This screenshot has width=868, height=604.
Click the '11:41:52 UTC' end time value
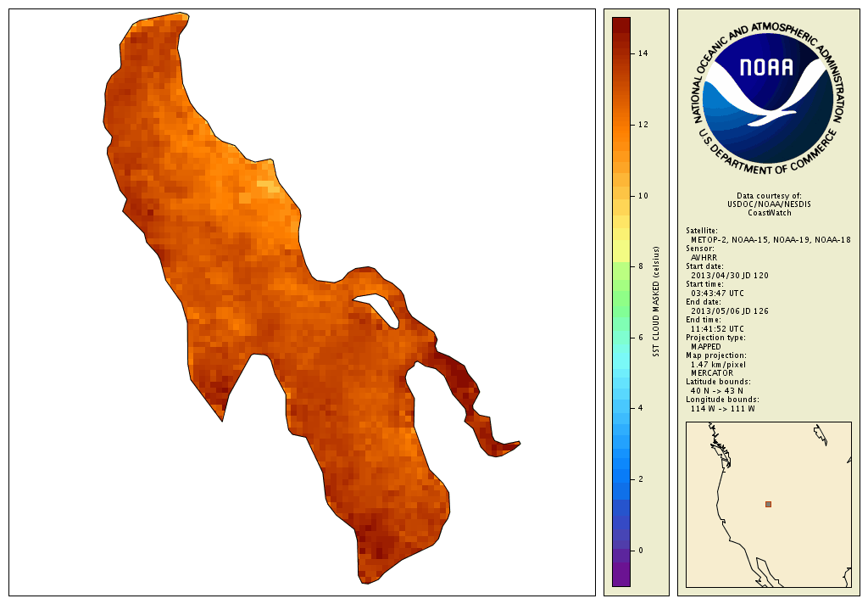pos(717,328)
